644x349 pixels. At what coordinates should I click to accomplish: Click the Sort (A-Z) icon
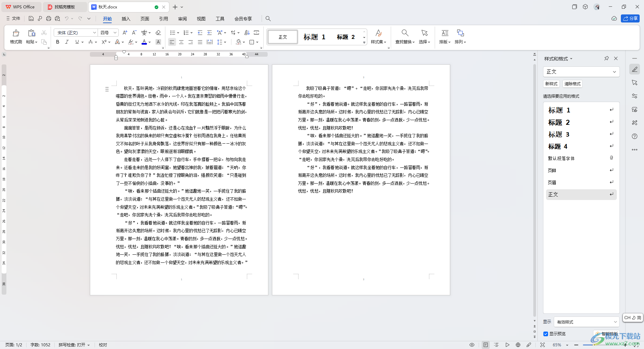247,33
